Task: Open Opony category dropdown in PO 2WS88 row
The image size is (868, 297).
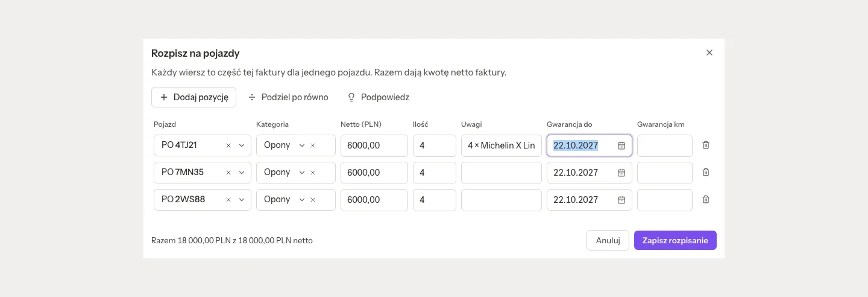Action: [x=302, y=200]
